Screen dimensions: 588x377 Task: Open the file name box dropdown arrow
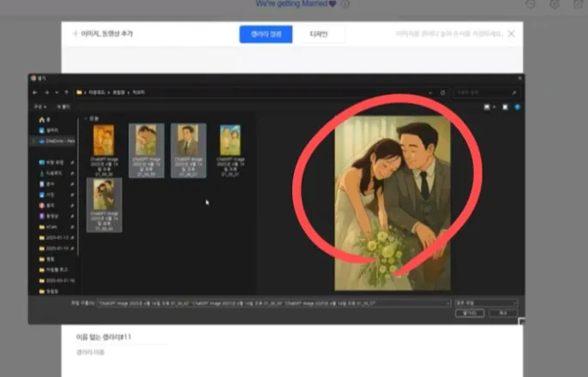click(447, 303)
